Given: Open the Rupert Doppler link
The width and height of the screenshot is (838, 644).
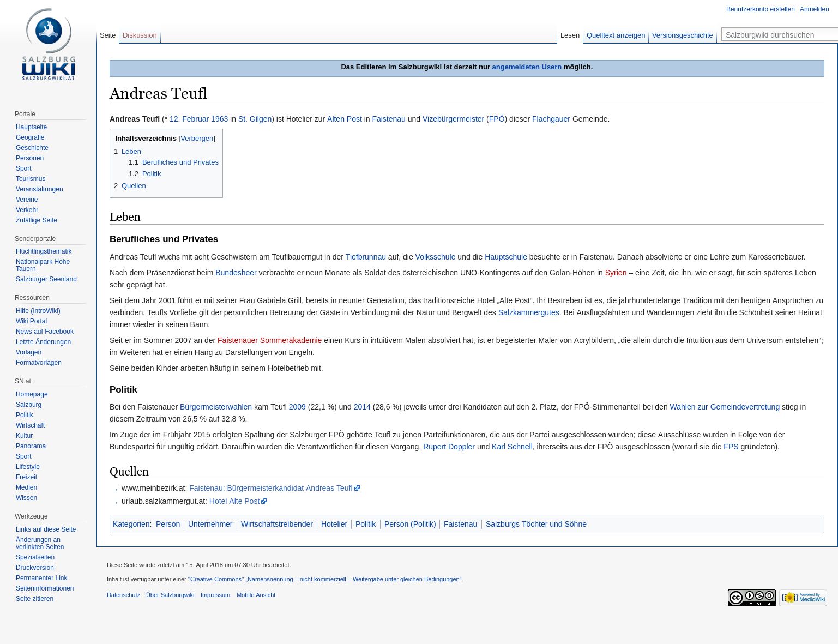Looking at the screenshot, I should (x=449, y=447).
